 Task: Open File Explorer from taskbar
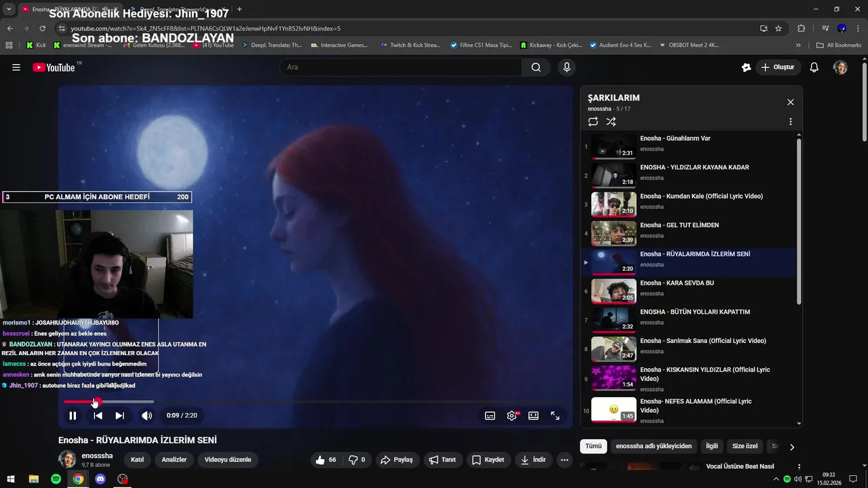tap(33, 479)
